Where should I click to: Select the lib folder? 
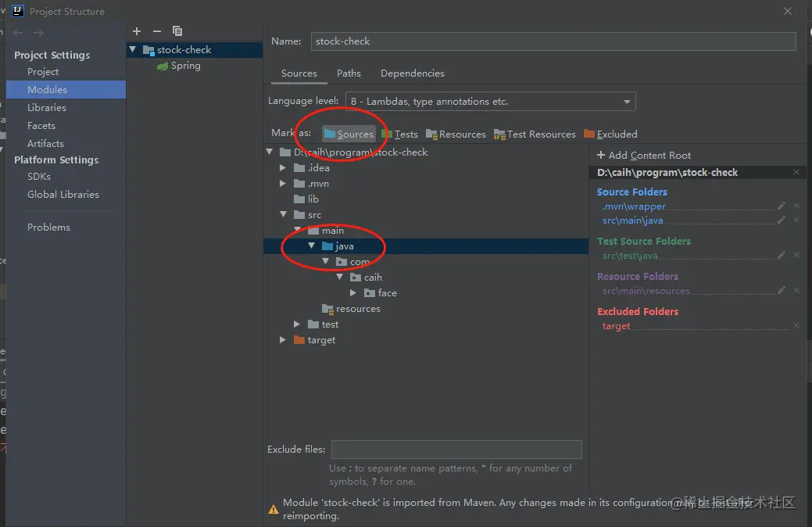coord(306,199)
